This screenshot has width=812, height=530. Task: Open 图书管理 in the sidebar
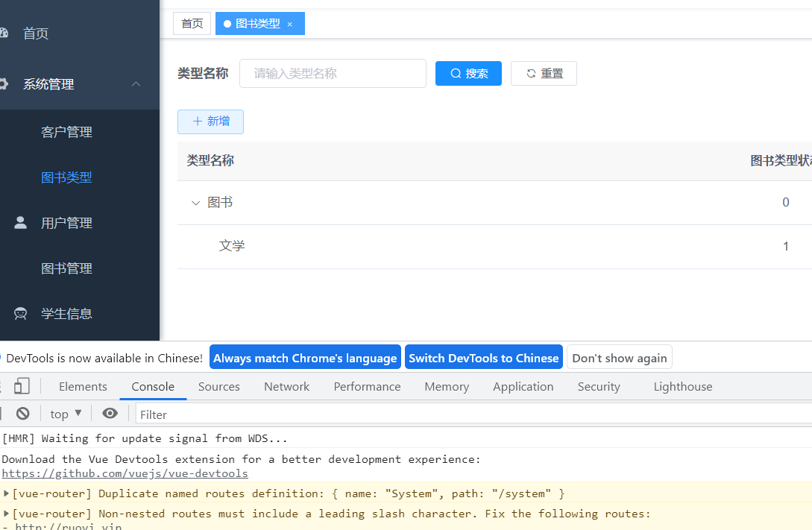click(66, 268)
